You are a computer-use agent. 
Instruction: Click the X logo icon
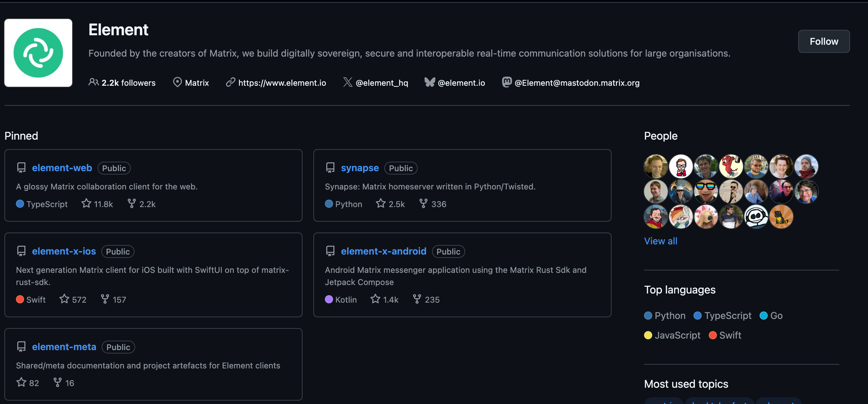point(348,82)
